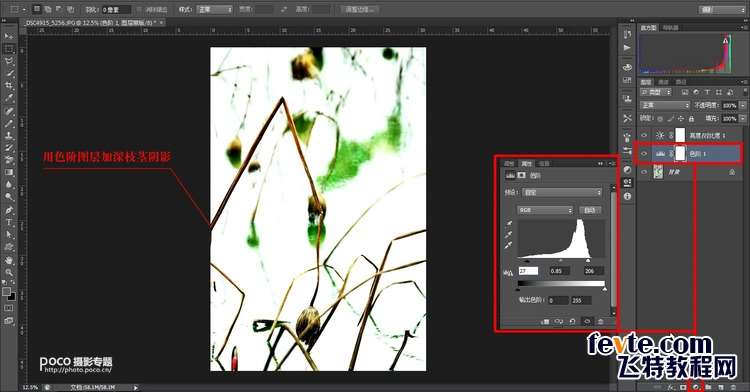Image resolution: width=750 pixels, height=392 pixels.
Task: Click the foreground color swatch
Action: pyautogui.click(x=7, y=291)
